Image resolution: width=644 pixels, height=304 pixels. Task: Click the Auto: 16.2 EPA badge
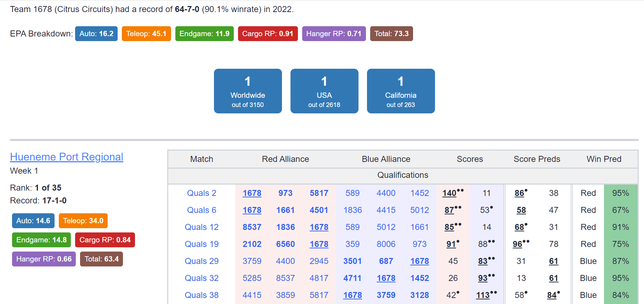pos(96,34)
